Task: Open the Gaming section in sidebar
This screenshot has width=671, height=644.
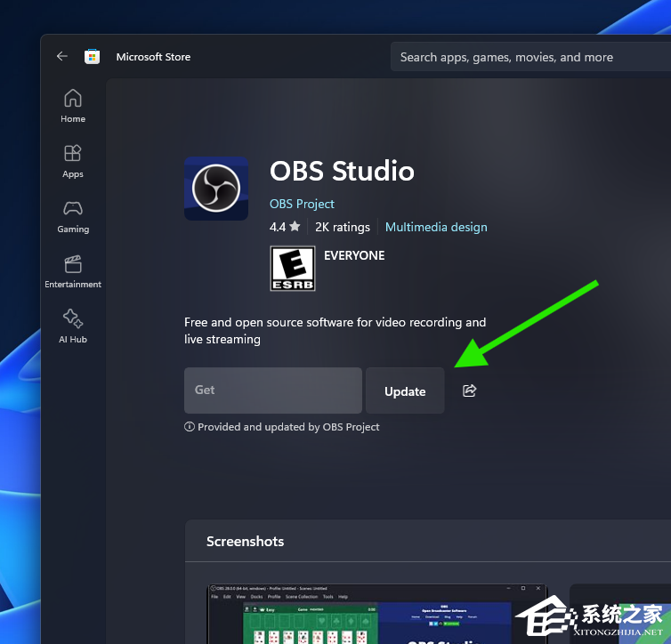Action: (73, 216)
